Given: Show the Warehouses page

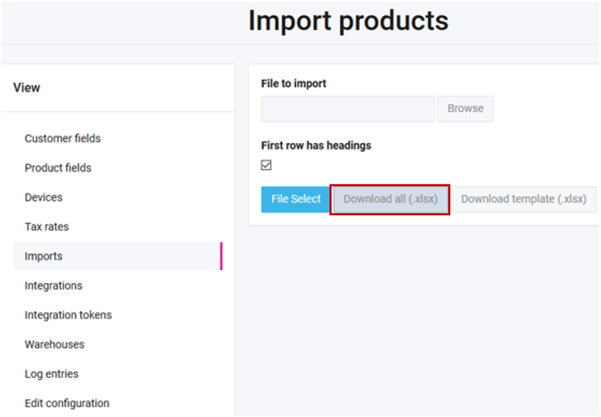Looking at the screenshot, I should tap(54, 344).
